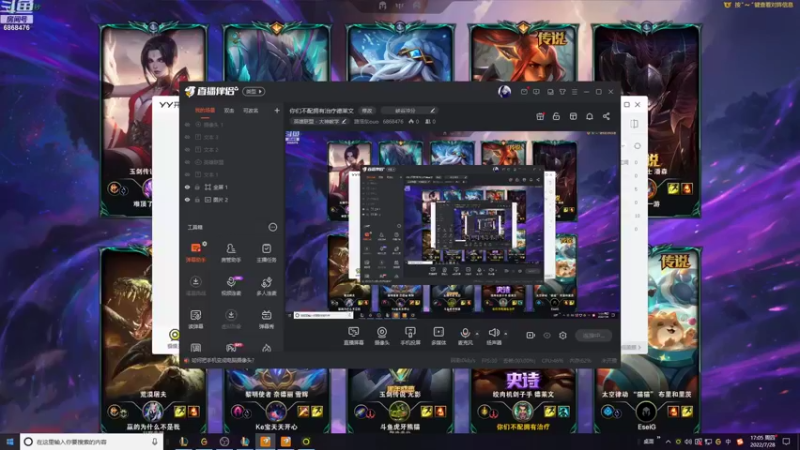Add 手机投屏 phone screen-cast source
800x450 pixels.
tap(410, 336)
